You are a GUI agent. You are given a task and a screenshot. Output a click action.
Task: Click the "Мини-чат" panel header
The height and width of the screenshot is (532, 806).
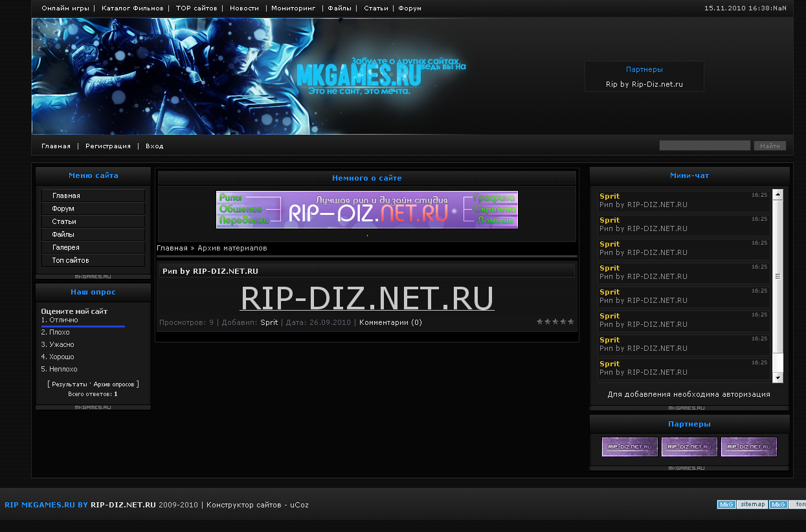pyautogui.click(x=689, y=175)
